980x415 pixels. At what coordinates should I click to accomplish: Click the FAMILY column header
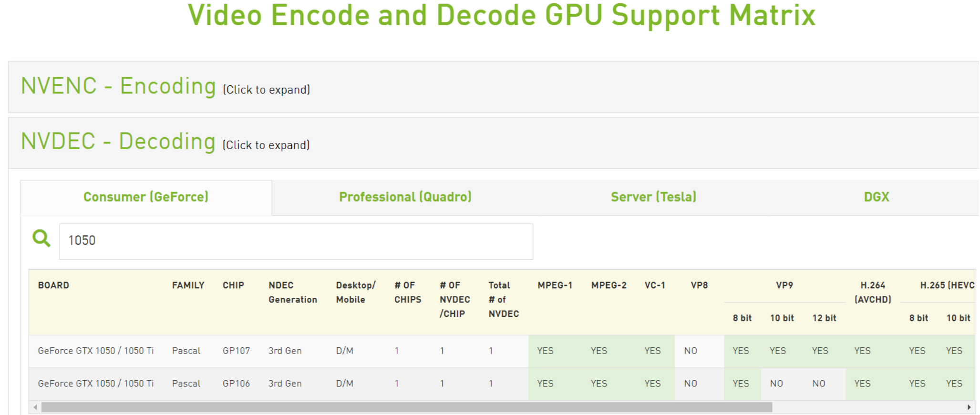tap(188, 285)
